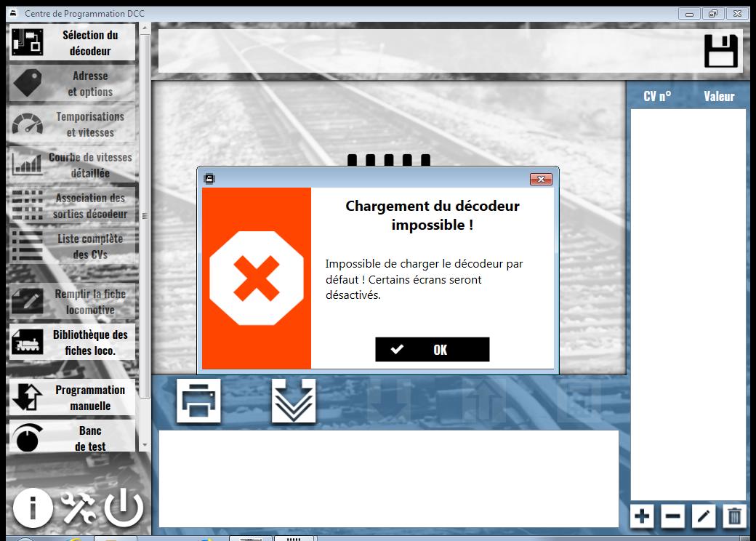This screenshot has width=756, height=541.
Task: Click sidebar scrollbar up arrow
Action: [145, 28]
